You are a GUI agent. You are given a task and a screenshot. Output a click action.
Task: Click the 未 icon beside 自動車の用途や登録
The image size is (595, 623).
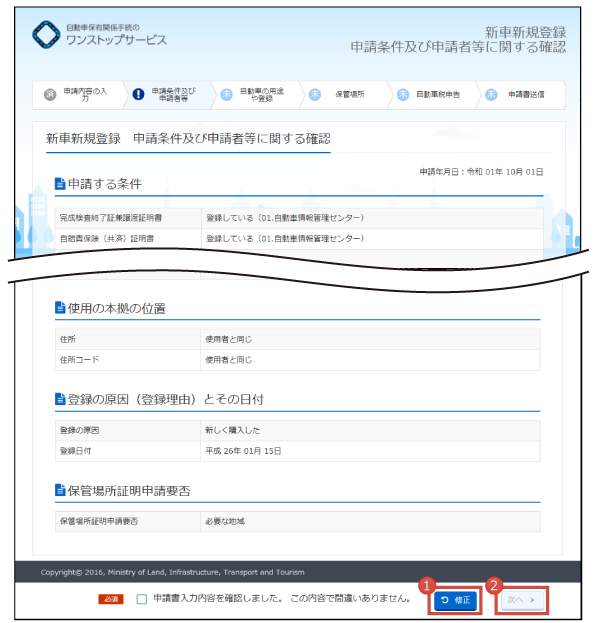pos(226,94)
